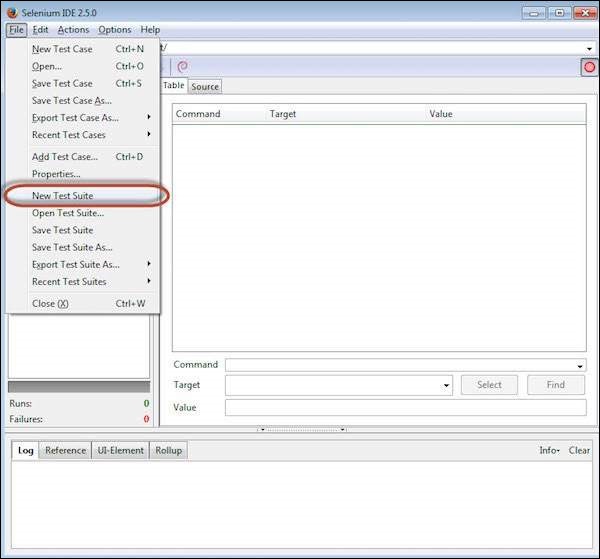
Task: Click the pink swirl rollup rules icon
Action: click(183, 67)
